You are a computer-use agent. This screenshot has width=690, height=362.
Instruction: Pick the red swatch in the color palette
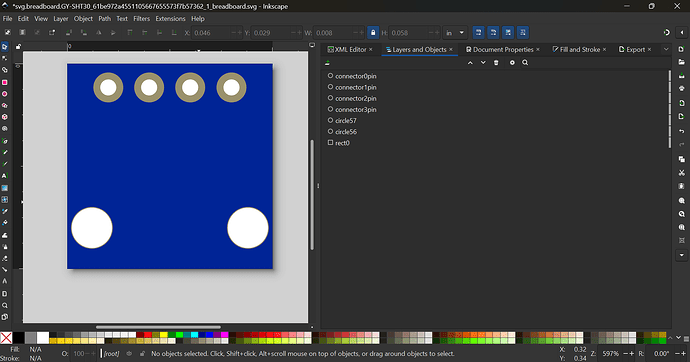[x=147, y=335]
